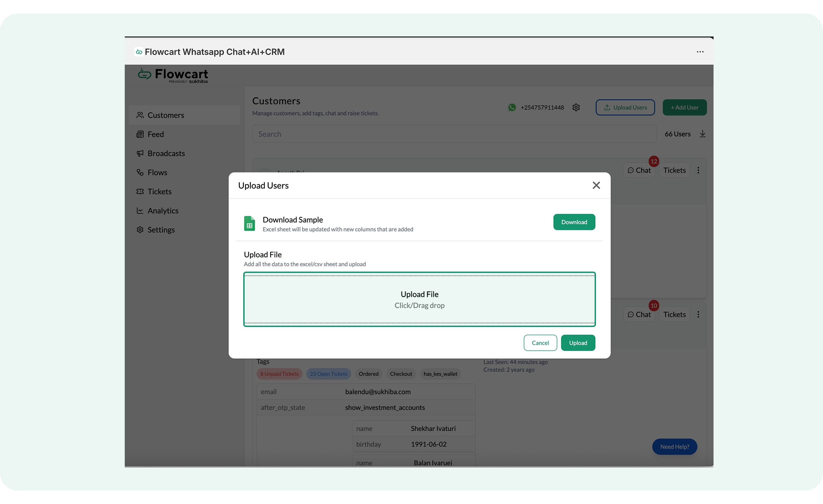
Task: Open Feed in the sidebar
Action: 155,134
